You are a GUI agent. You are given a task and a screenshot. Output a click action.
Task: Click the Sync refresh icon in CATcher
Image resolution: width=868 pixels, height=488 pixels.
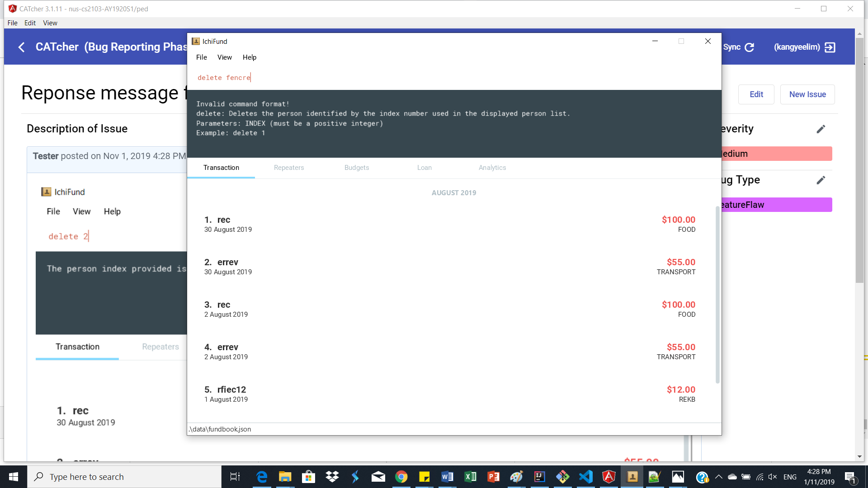click(750, 47)
